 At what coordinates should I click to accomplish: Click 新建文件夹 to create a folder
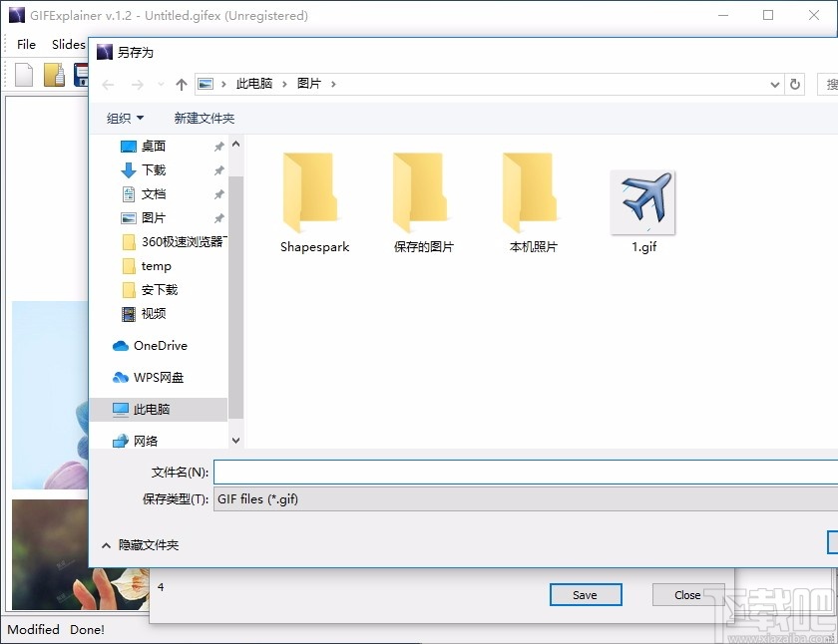pyautogui.click(x=203, y=118)
